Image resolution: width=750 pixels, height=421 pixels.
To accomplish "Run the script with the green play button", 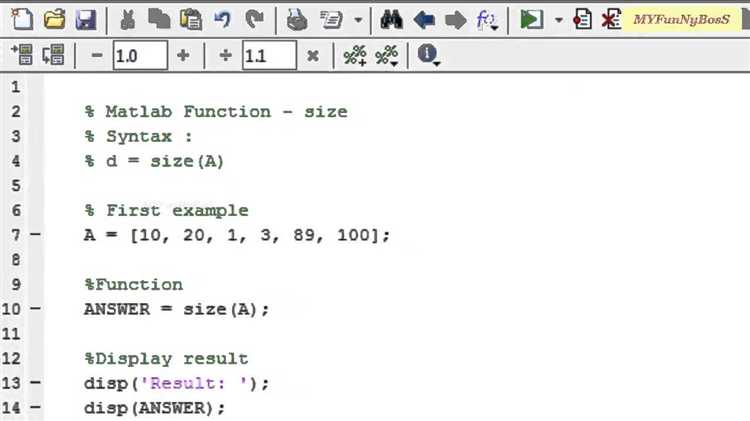I will coord(531,20).
